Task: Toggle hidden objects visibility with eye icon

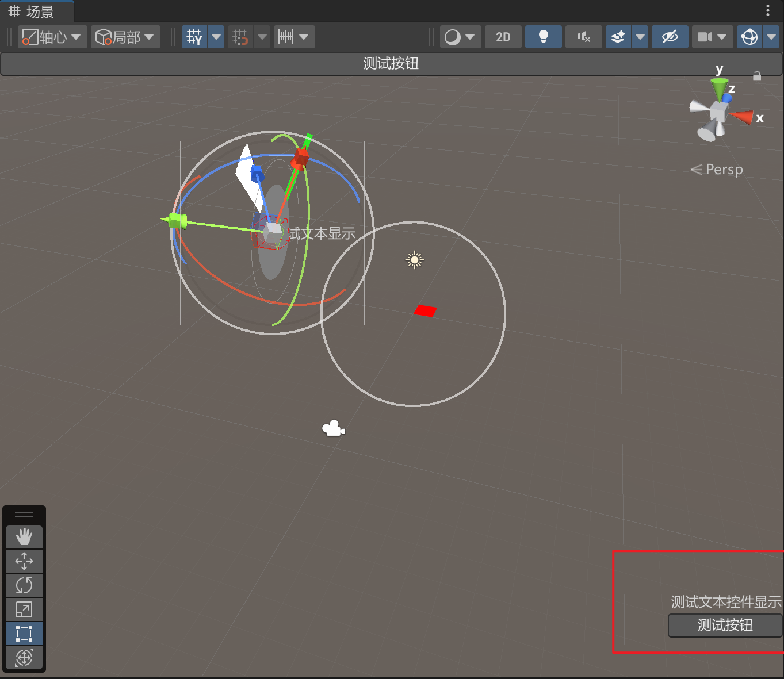Action: [x=670, y=37]
